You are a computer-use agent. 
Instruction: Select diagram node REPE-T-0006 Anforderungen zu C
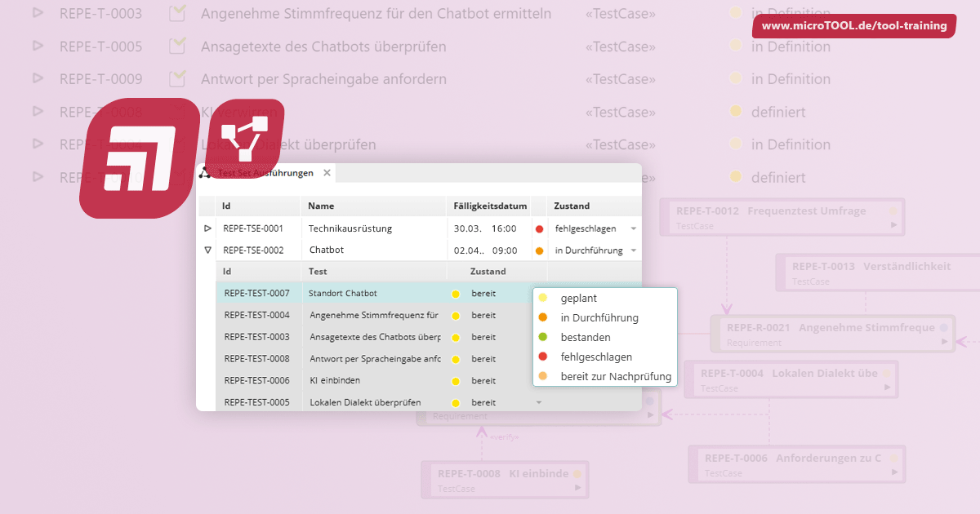pos(796,465)
